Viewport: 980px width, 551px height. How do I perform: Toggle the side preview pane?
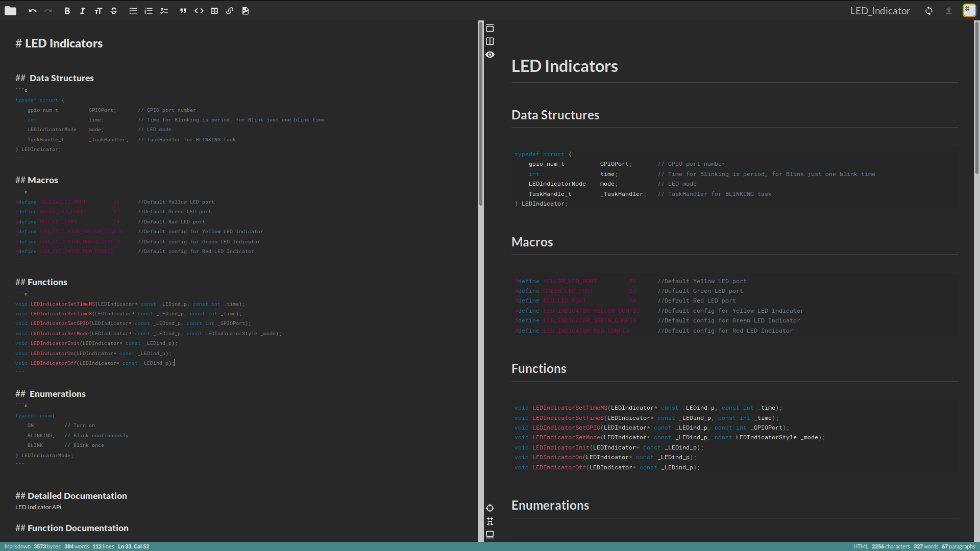[x=490, y=41]
